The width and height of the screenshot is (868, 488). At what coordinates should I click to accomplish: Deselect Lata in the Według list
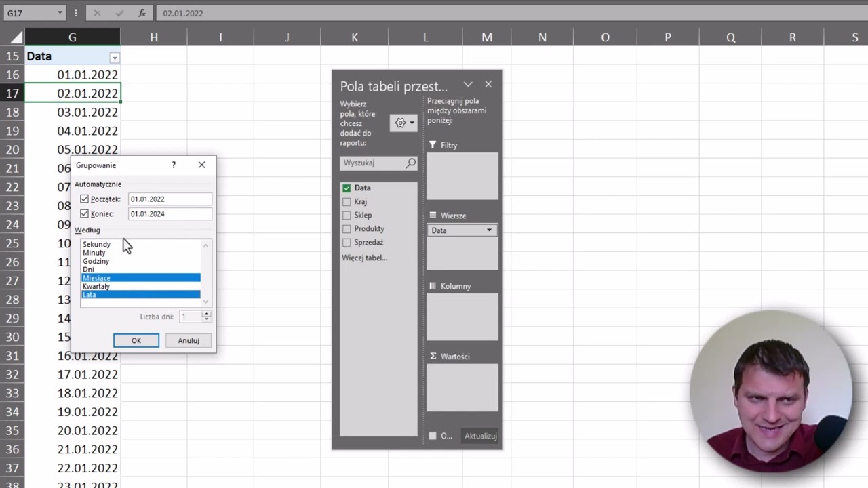click(141, 294)
